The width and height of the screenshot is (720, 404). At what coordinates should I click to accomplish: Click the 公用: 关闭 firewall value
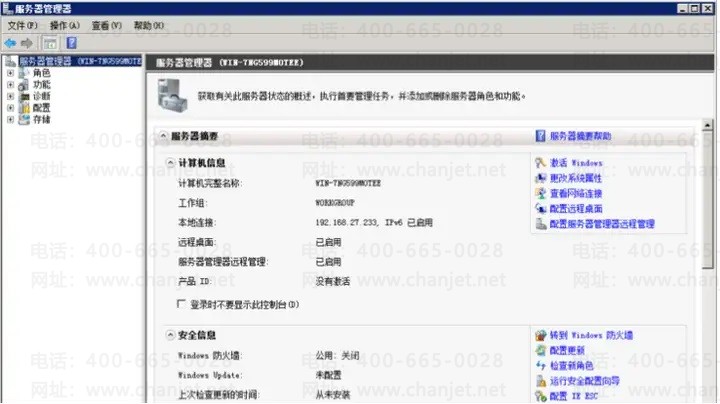point(337,356)
